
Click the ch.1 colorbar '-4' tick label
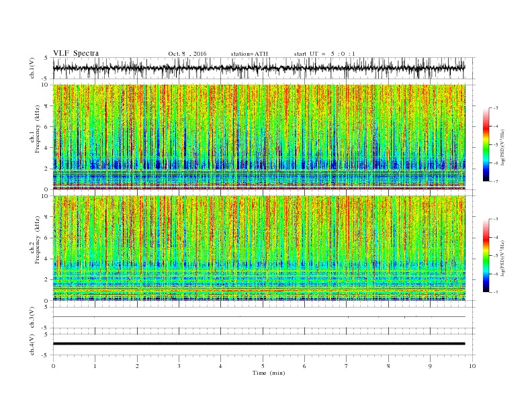(495, 126)
